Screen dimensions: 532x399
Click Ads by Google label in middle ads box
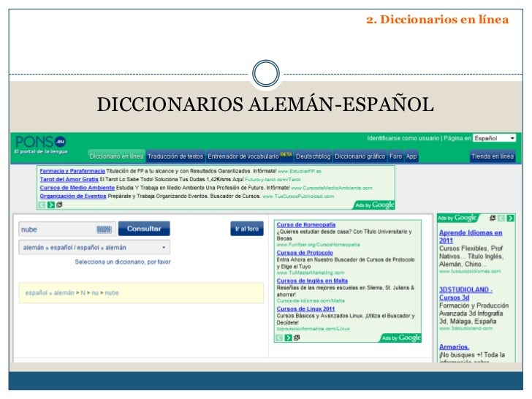click(401, 338)
